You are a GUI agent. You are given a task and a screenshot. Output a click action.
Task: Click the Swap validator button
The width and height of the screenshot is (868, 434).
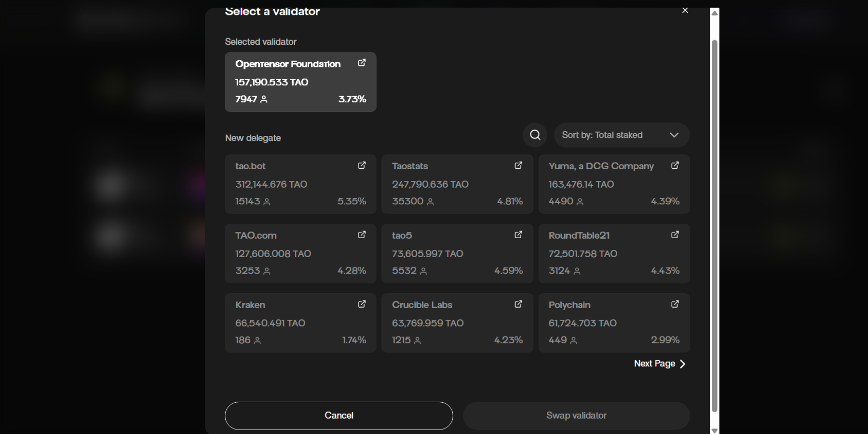tap(576, 416)
